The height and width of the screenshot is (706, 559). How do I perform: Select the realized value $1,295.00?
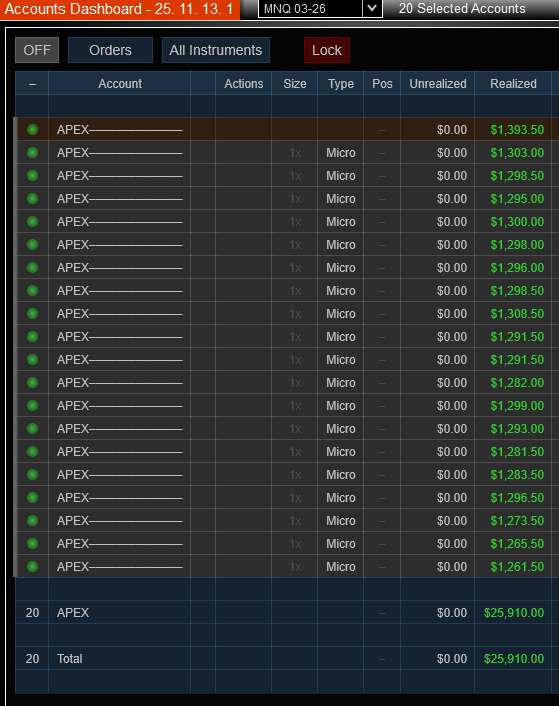click(x=517, y=199)
